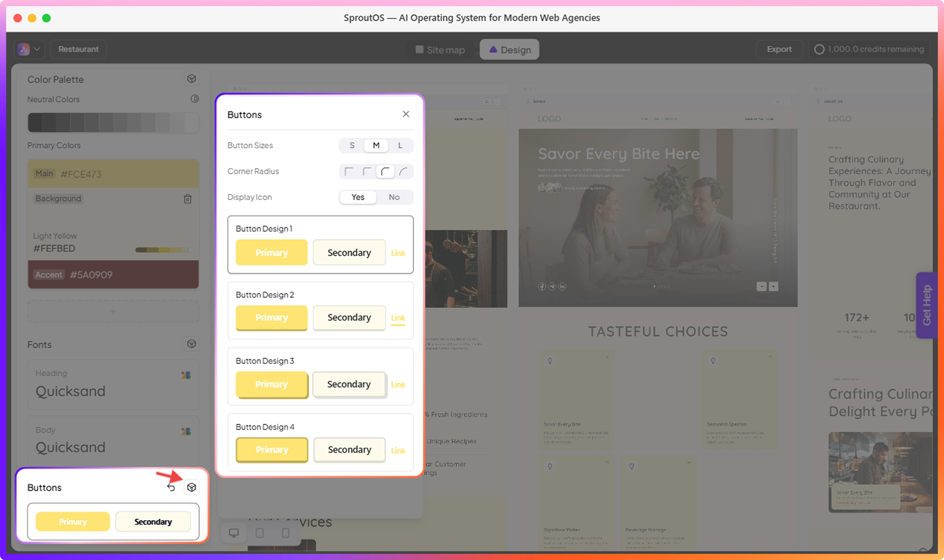Click the Restaurant project name
Viewport: 944px width, 560px height.
(78, 49)
